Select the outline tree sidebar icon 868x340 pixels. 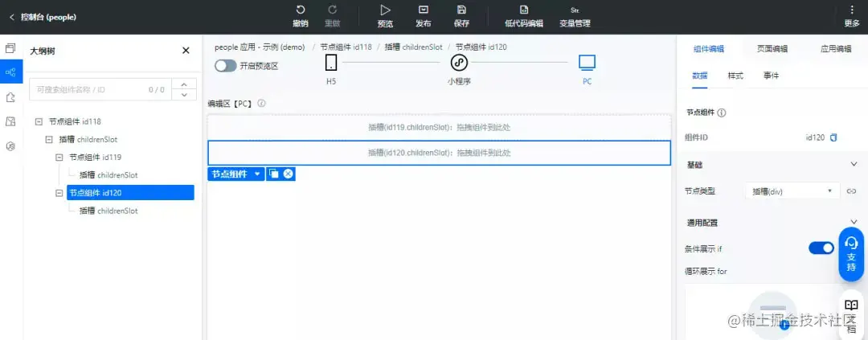(x=10, y=72)
